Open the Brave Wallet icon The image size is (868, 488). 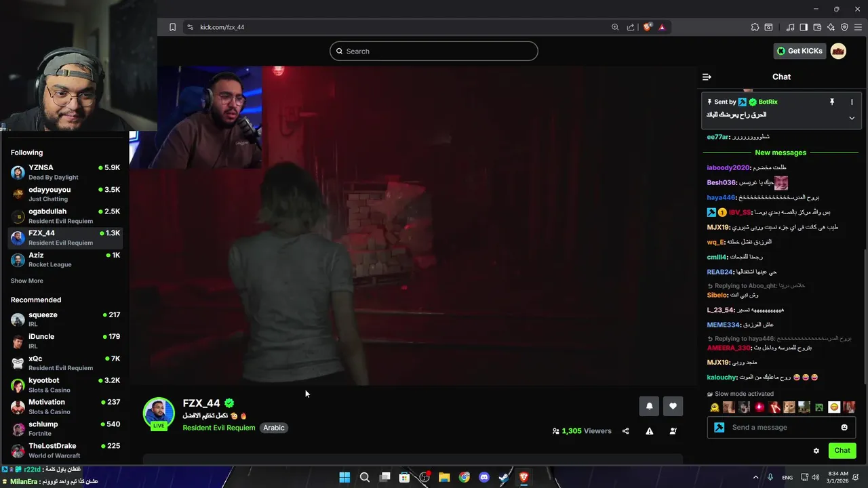click(x=817, y=27)
